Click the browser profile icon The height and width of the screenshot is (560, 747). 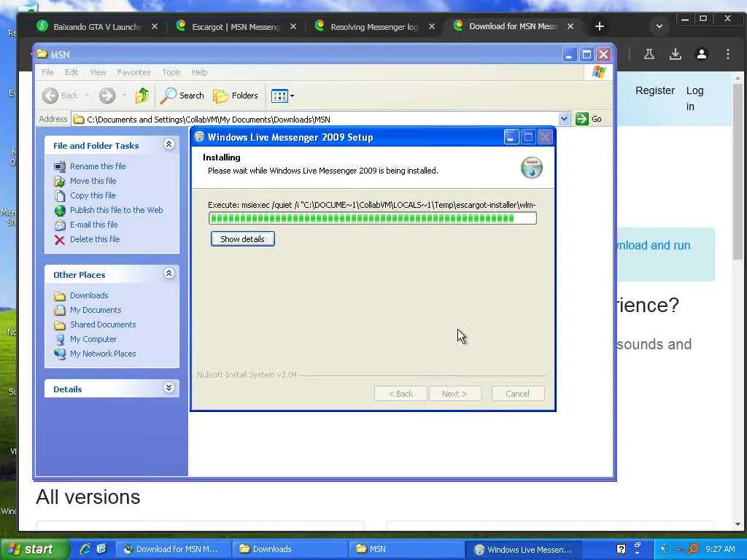click(701, 54)
